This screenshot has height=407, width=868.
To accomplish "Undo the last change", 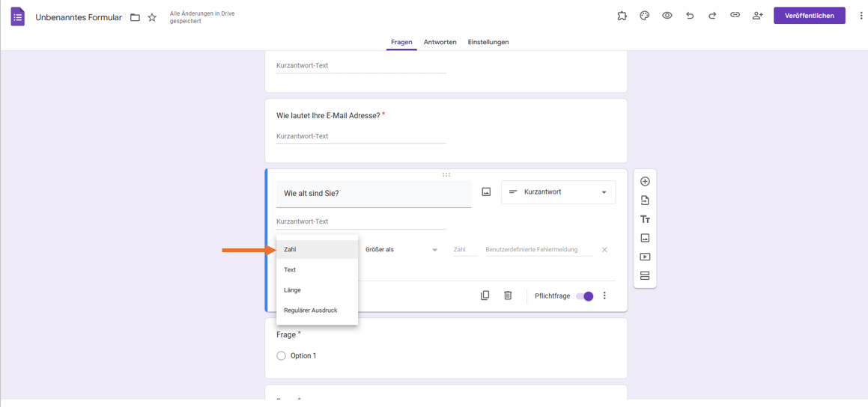I will point(690,16).
